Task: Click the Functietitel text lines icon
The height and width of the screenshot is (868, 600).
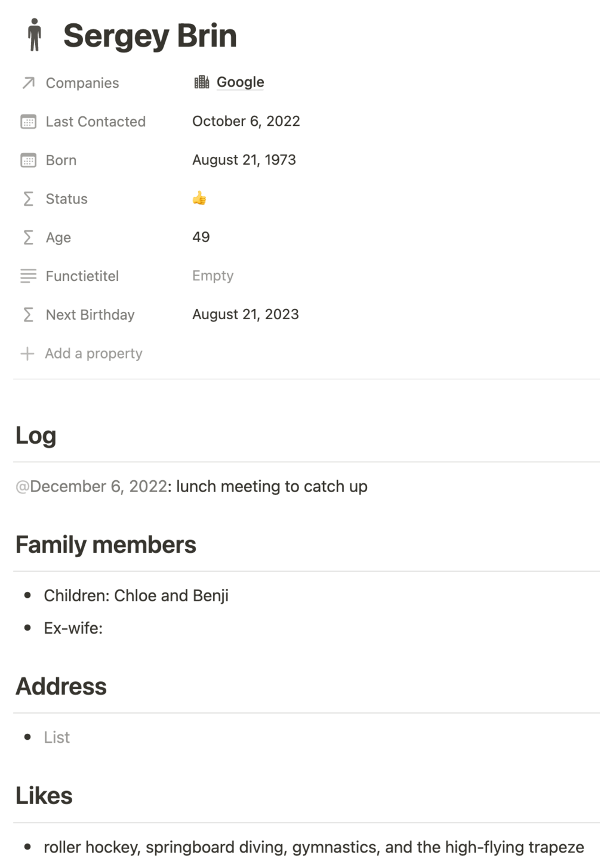Action: (28, 276)
